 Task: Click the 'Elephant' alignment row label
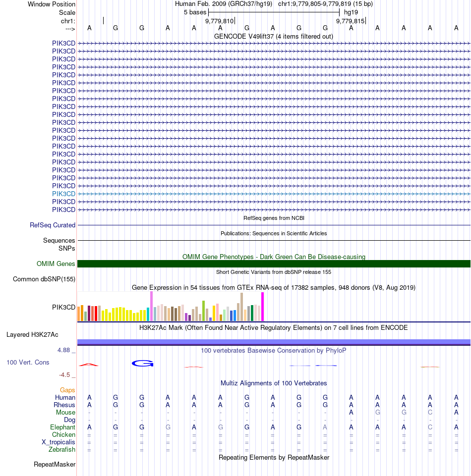coord(62,427)
